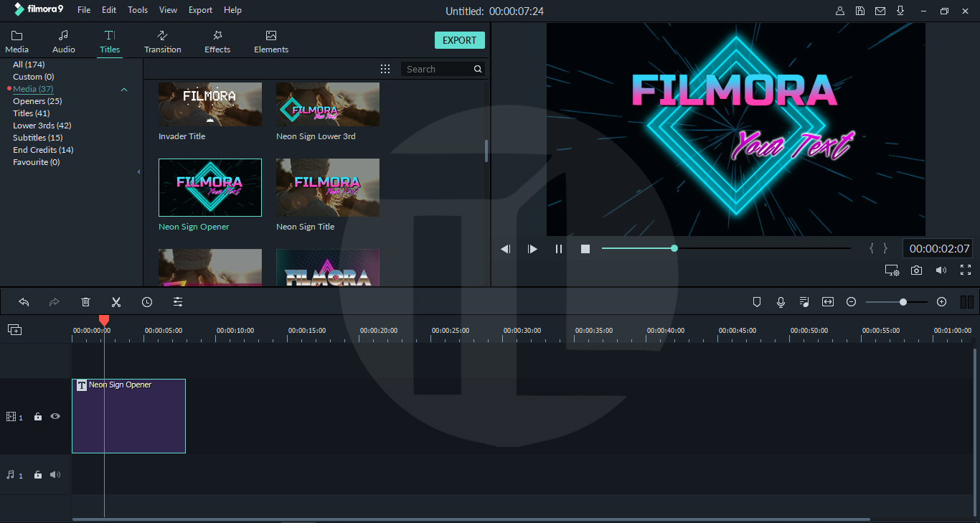Click the scissors split icon

[x=116, y=302]
